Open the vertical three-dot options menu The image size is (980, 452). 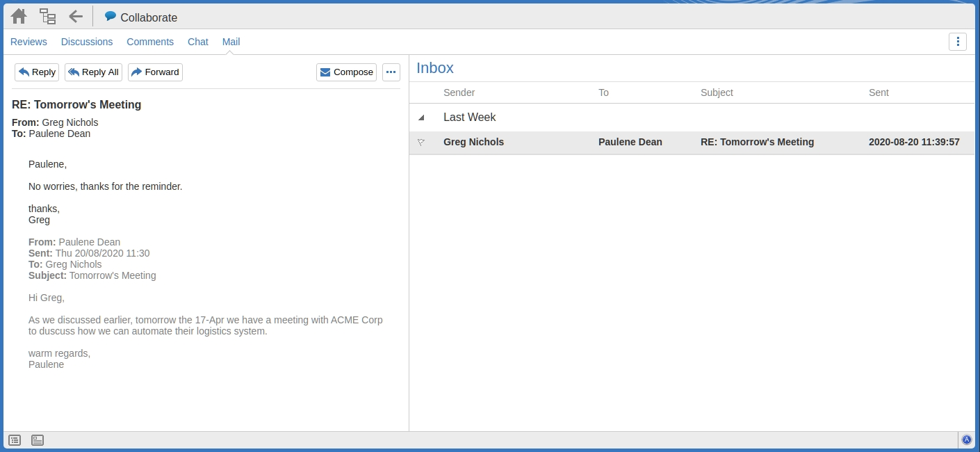pos(957,42)
